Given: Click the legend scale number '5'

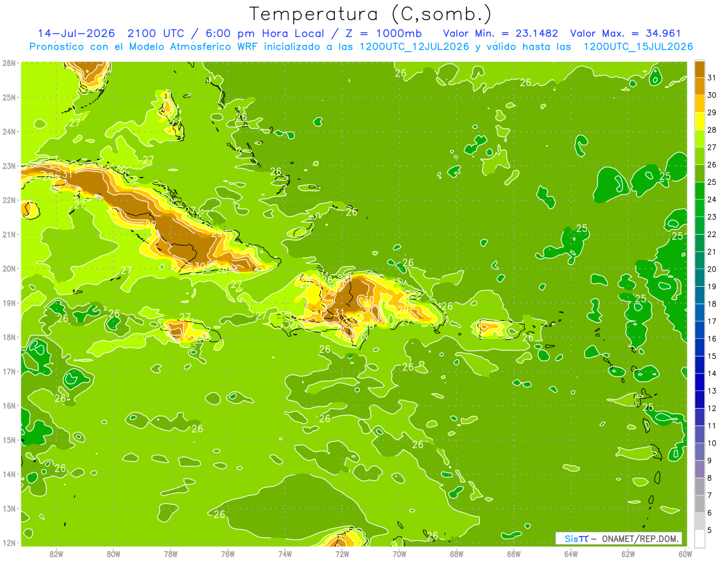Looking at the screenshot, I should pos(710,530).
